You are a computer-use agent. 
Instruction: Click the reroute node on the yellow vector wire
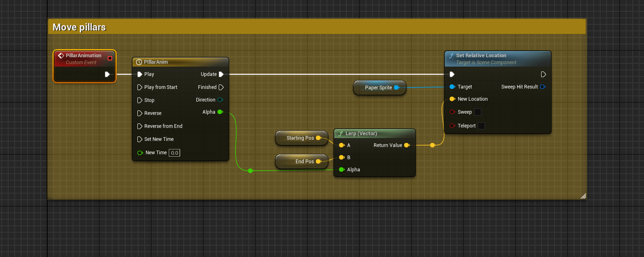click(x=433, y=145)
